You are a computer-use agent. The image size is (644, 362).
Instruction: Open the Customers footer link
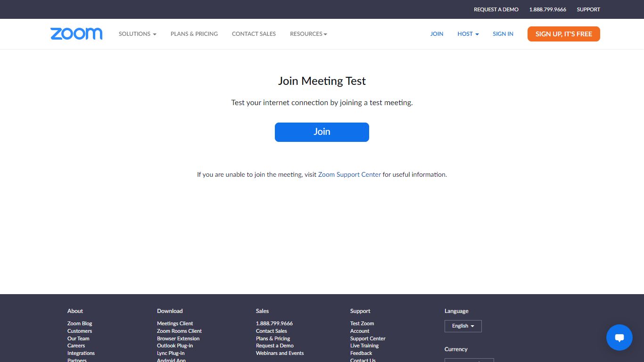[80, 331]
